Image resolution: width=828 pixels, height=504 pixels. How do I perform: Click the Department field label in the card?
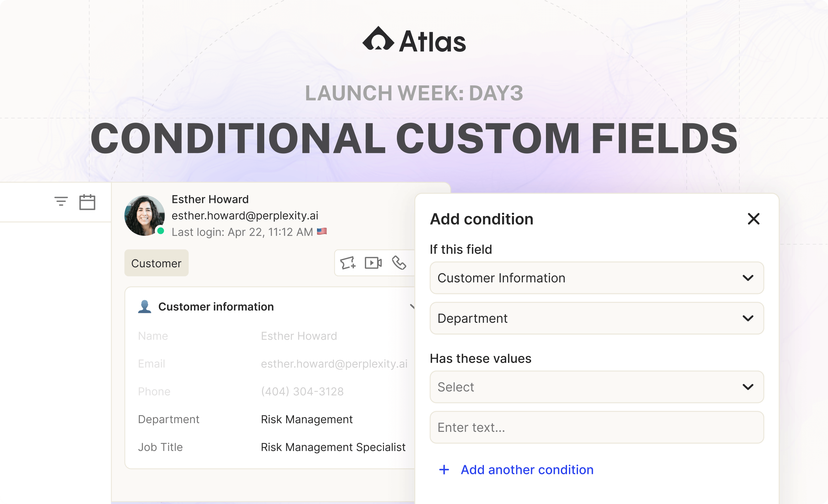coord(169,419)
